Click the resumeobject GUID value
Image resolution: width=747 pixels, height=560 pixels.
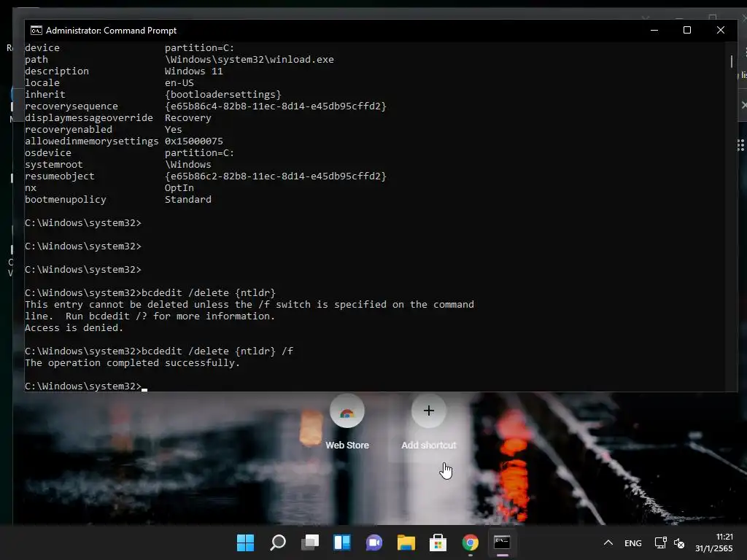coord(275,176)
